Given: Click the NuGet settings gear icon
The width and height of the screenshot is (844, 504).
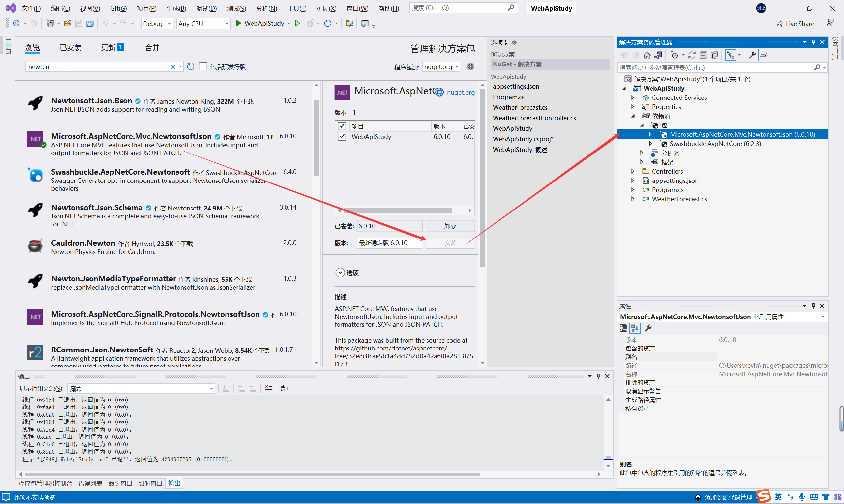Looking at the screenshot, I should 470,67.
